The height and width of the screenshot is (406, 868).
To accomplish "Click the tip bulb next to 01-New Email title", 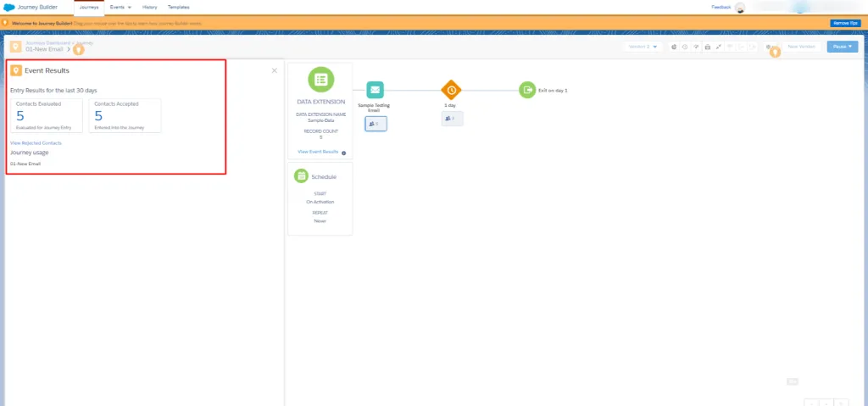I will [79, 50].
